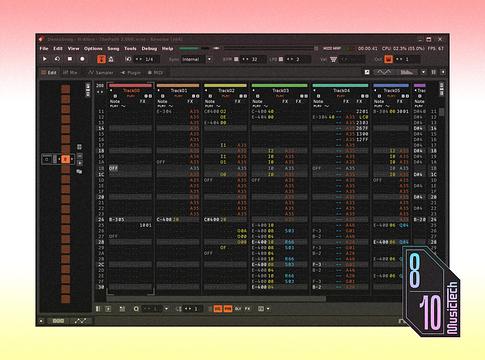Viewport: 485px width, 360px height.
Task: Select the Track05 header
Action: click(x=391, y=91)
